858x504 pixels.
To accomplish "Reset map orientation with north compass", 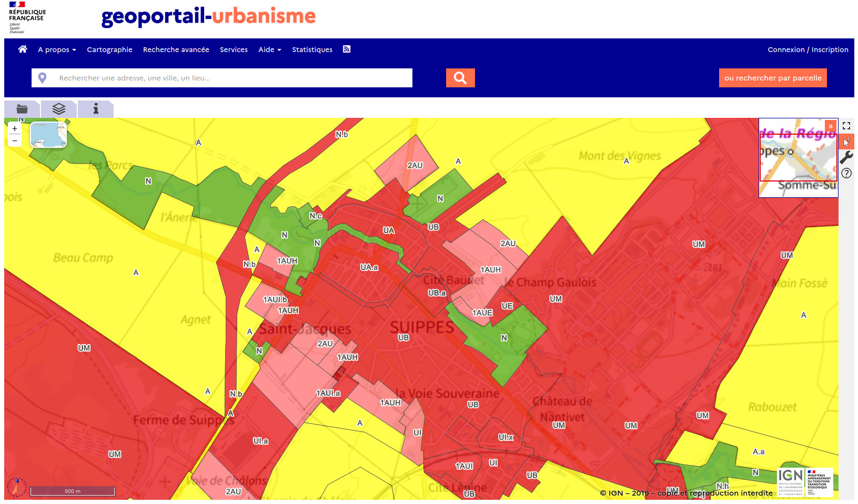I will pyautogui.click(x=17, y=487).
